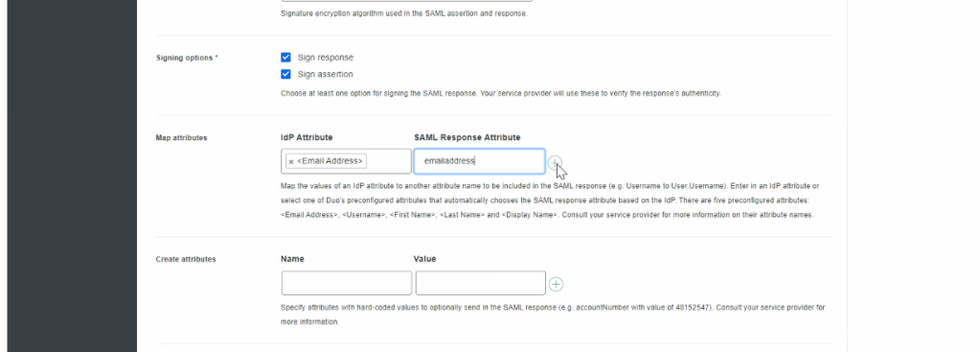Click the Name field under Create attributes
Viewport: 980px width, 352px height.
pyautogui.click(x=346, y=283)
